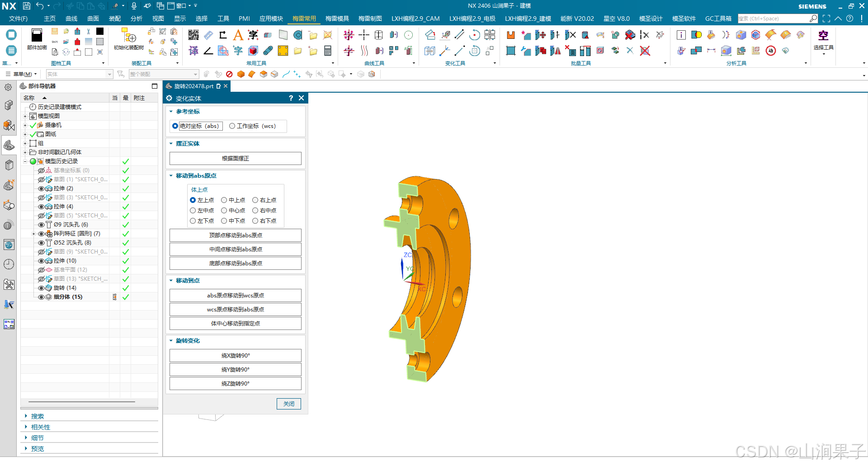868x466 pixels.
Task: Open the navigator settings gear icon
Action: click(x=8, y=87)
